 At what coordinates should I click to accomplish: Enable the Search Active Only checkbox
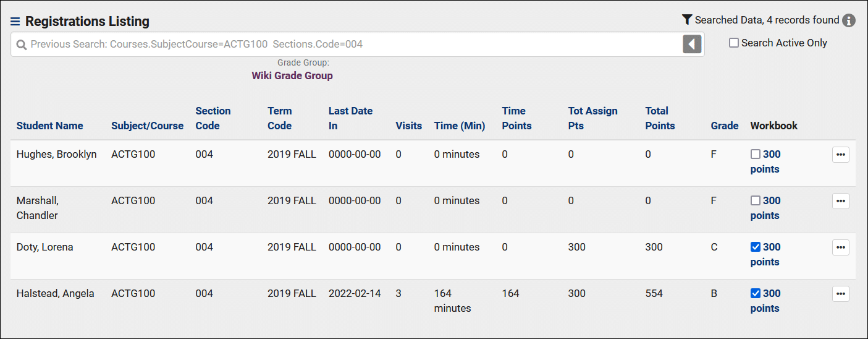[x=734, y=43]
